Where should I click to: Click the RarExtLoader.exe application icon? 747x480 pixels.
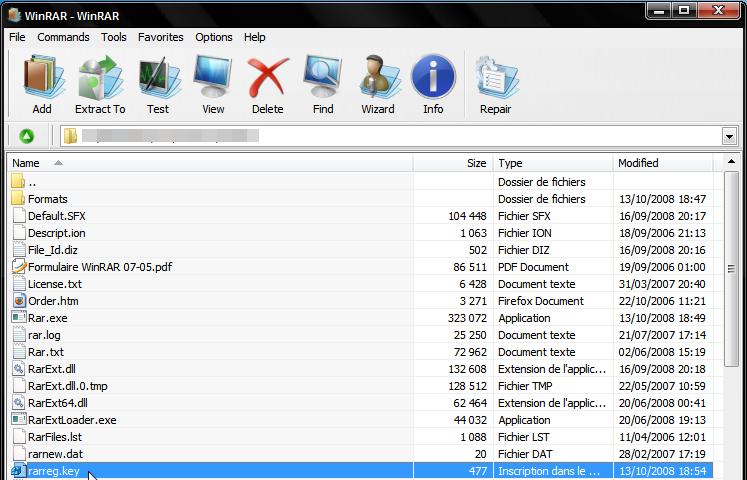(19, 419)
